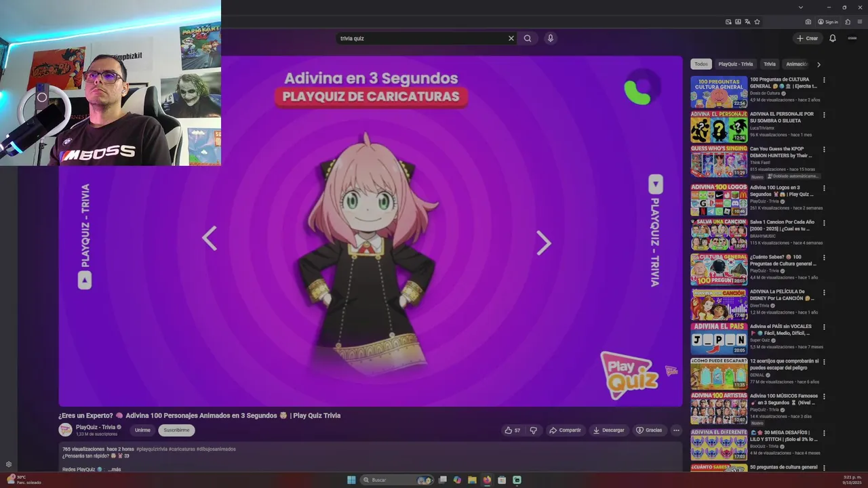Launch Copilot from the taskbar

click(457, 480)
